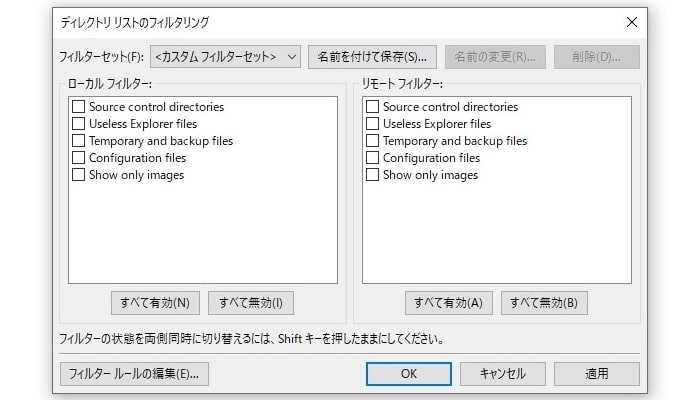Check local Useless Explorer files filter
This screenshot has width=700, height=400.
coord(79,124)
